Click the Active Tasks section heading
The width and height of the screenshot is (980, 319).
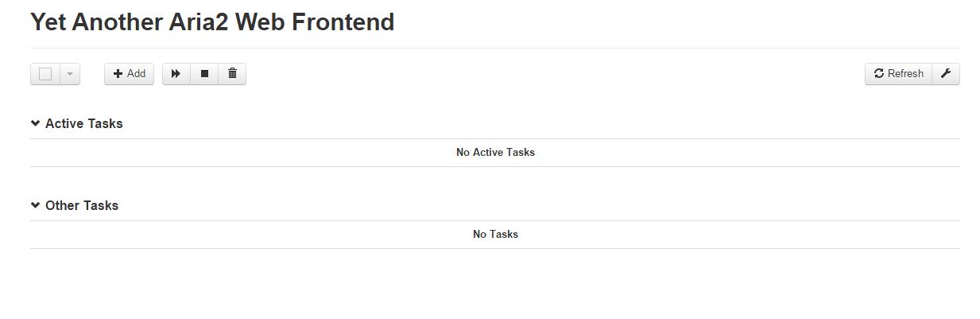[83, 123]
